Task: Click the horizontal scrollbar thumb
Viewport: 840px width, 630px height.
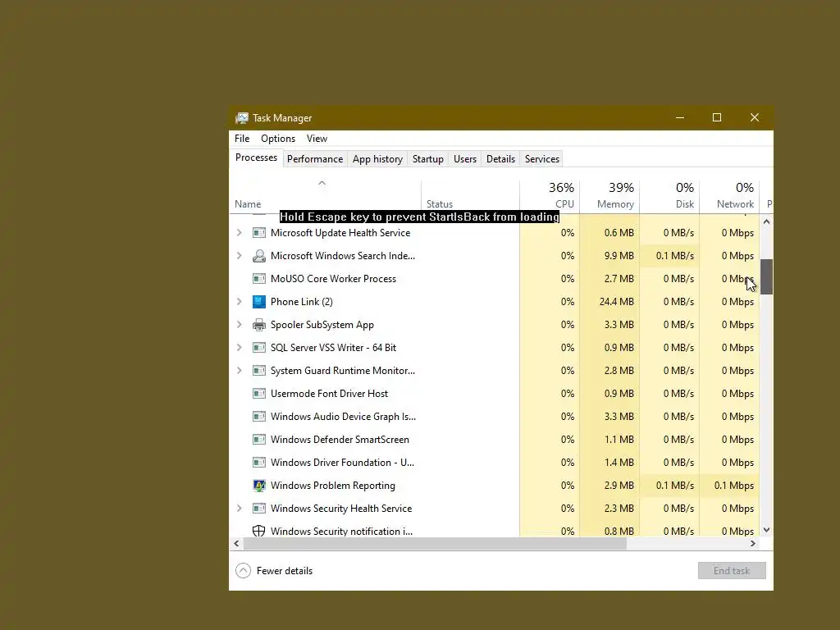Action: [435, 544]
